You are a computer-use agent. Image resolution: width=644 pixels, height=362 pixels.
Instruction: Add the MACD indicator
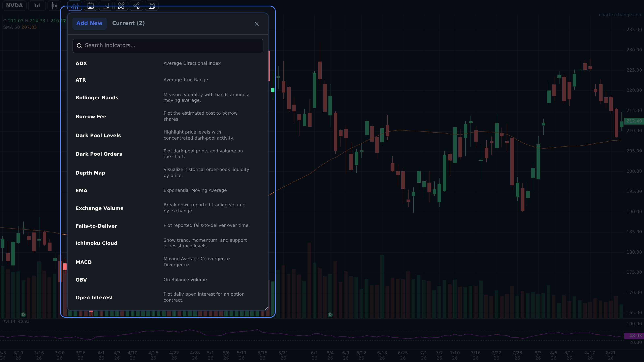[x=168, y=262]
